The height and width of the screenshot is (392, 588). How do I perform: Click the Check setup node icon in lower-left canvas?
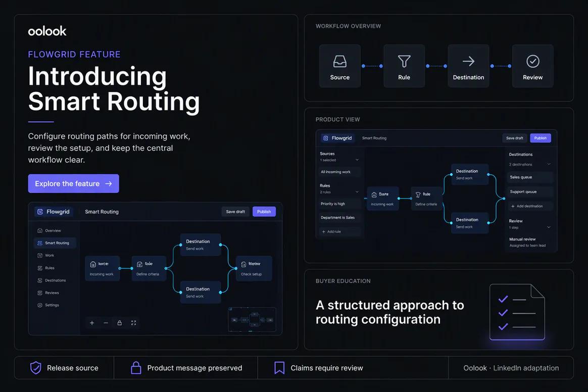(243, 264)
